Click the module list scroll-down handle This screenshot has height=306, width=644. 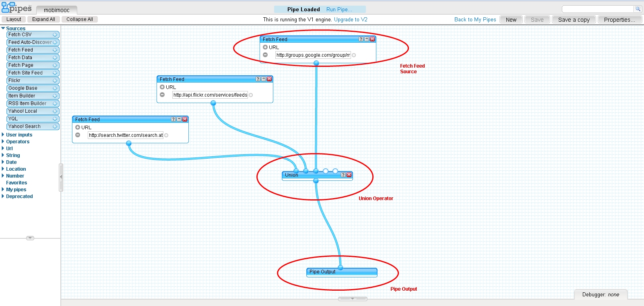click(x=30, y=238)
